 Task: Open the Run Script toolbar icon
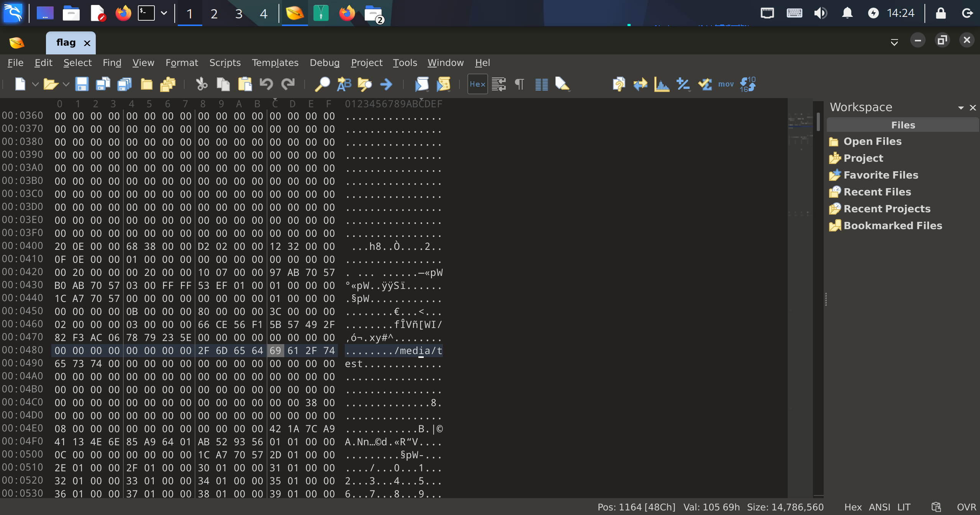[x=422, y=84]
